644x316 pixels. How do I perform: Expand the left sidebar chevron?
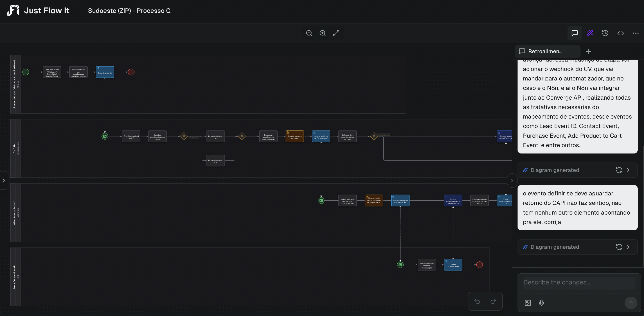tap(4, 180)
